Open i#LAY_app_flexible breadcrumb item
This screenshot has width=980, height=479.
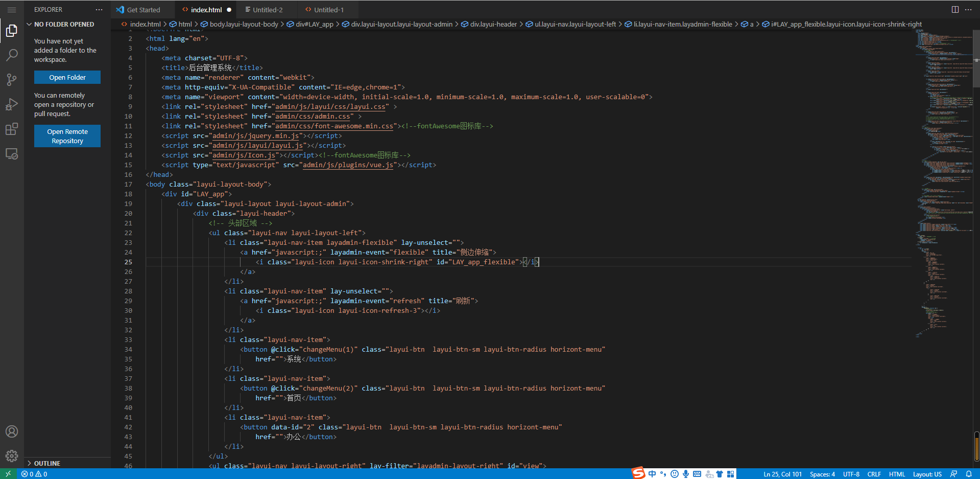pos(842,24)
